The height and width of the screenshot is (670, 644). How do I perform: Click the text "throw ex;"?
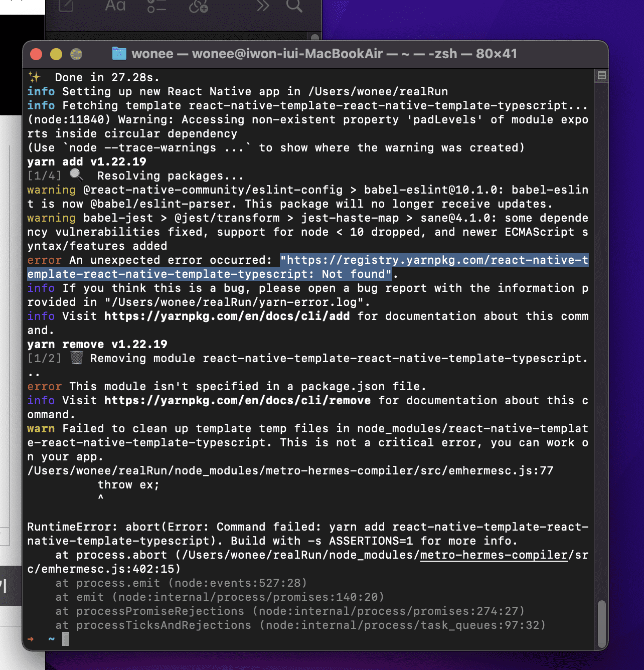(128, 485)
